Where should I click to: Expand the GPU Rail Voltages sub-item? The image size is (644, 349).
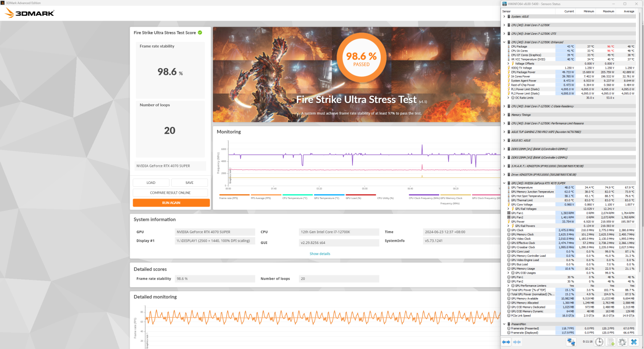click(x=508, y=209)
